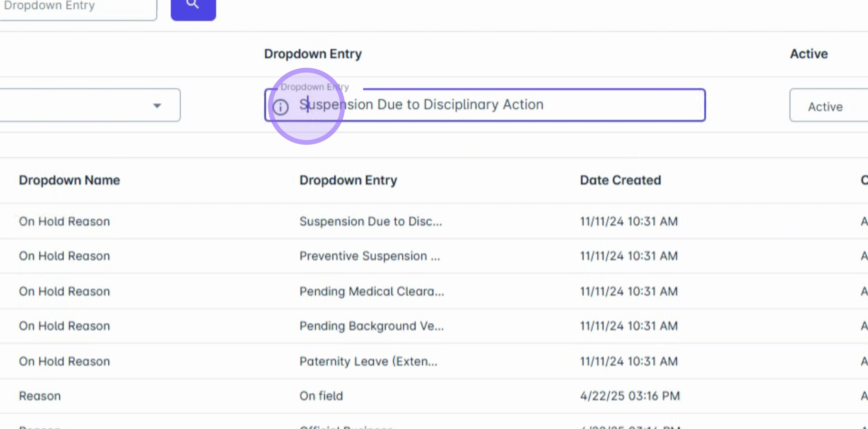This screenshot has height=429, width=868.
Task: Select the Paternity Leave (Exten... row
Action: coord(368,361)
